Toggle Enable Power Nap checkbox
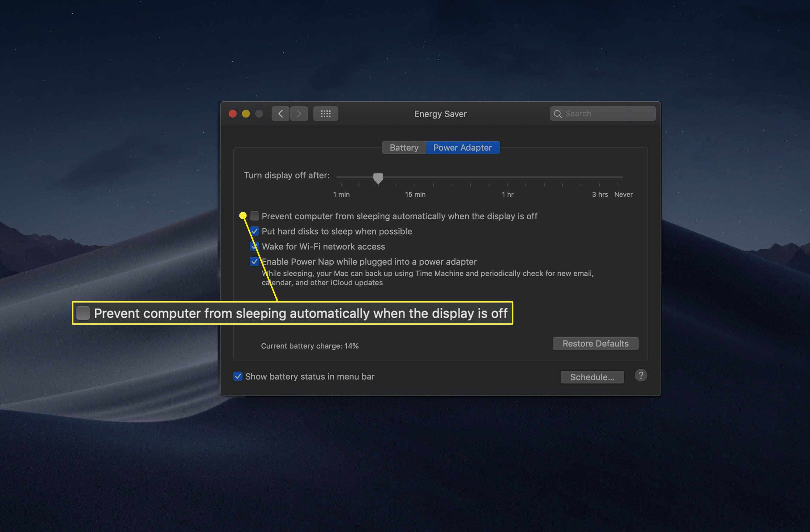The image size is (810, 532). [254, 261]
